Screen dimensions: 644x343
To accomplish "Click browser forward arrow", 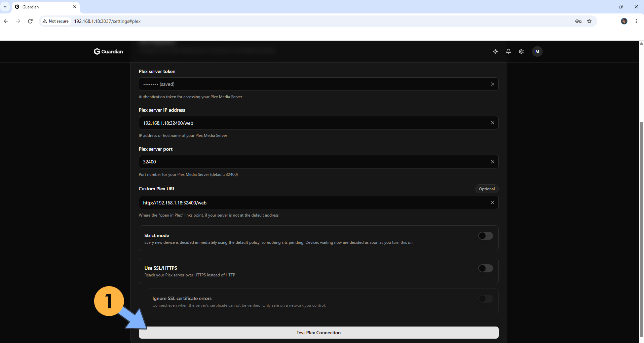I will click(18, 21).
